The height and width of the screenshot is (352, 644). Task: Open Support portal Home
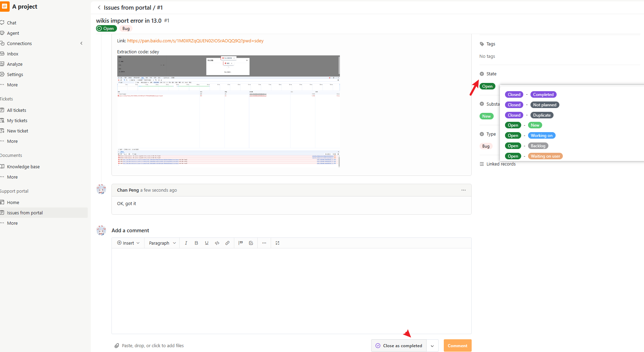click(x=13, y=202)
